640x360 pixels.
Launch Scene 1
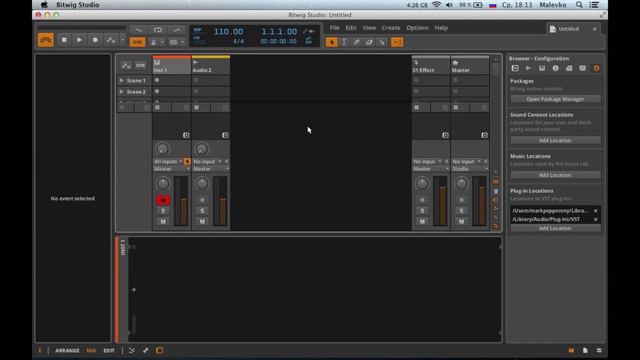[122, 80]
